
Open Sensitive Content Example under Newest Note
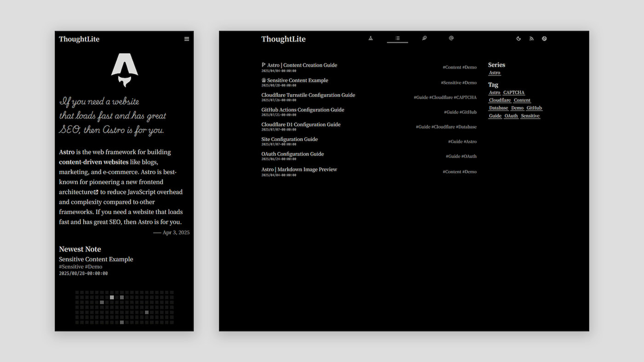pos(96,259)
